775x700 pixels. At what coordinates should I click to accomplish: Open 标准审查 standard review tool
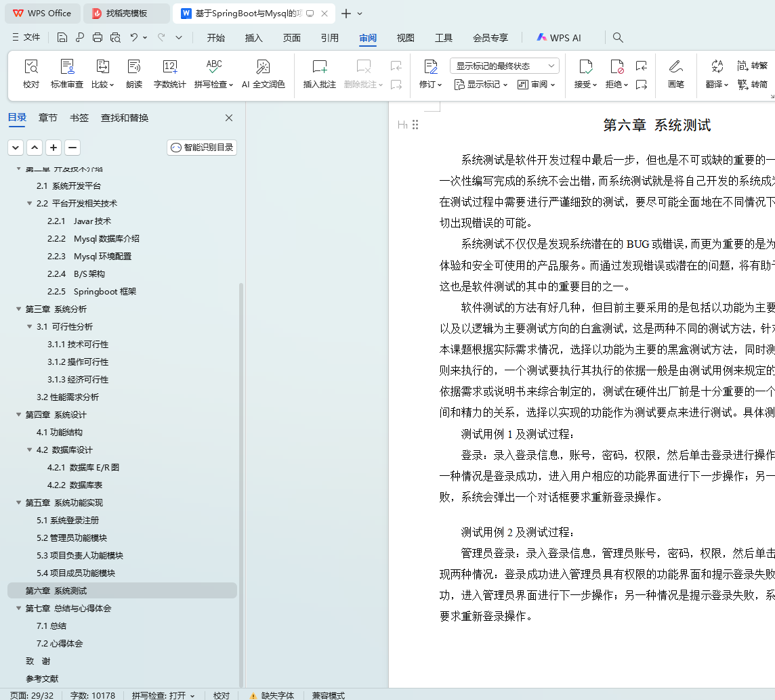coord(66,74)
